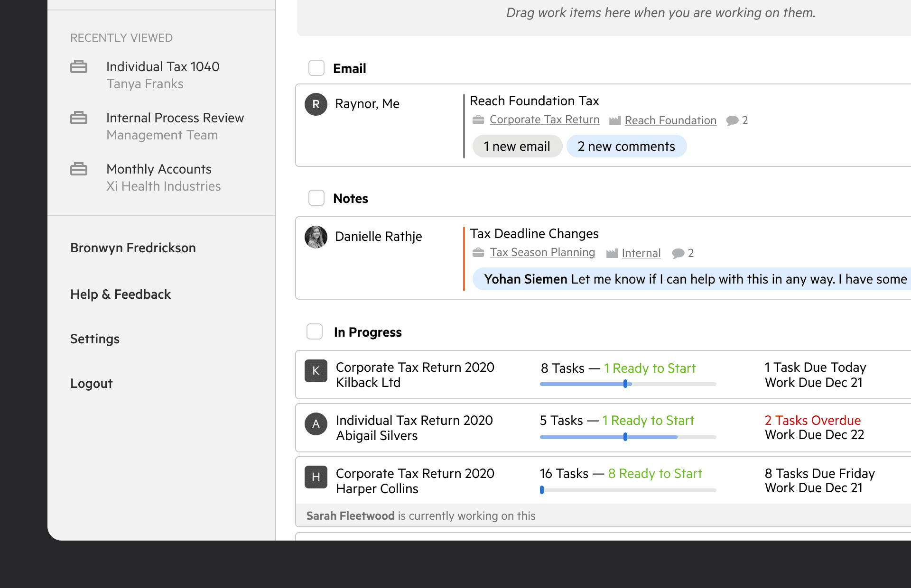The image size is (911, 588).
Task: Click briefcase icon beside Individual Tax 1040
Action: (x=79, y=67)
